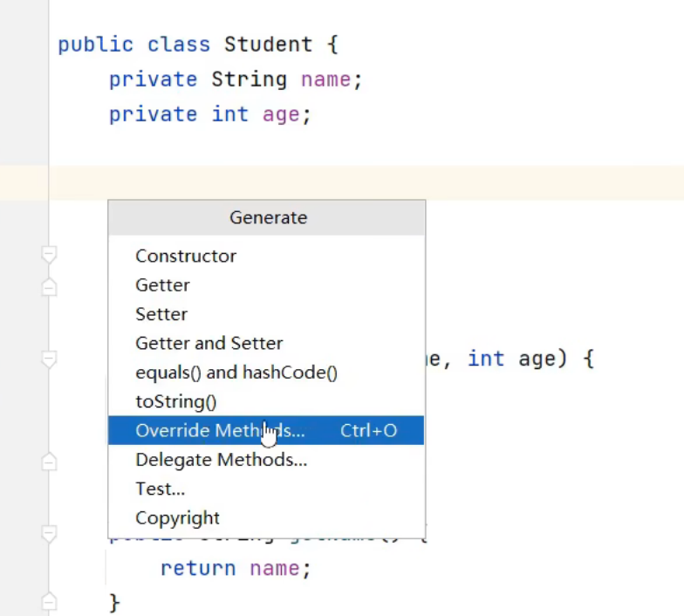Toggle gutter fold marker level with Delegate Methods entry

click(49, 462)
